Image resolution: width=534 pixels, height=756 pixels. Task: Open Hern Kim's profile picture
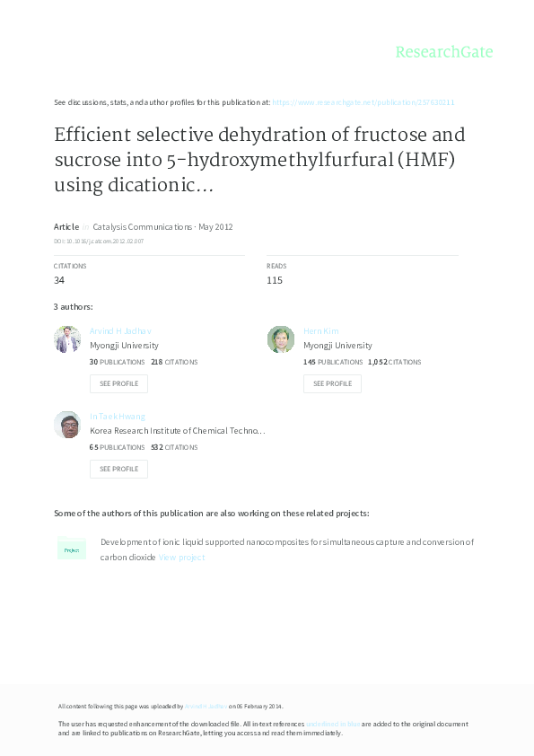(281, 338)
